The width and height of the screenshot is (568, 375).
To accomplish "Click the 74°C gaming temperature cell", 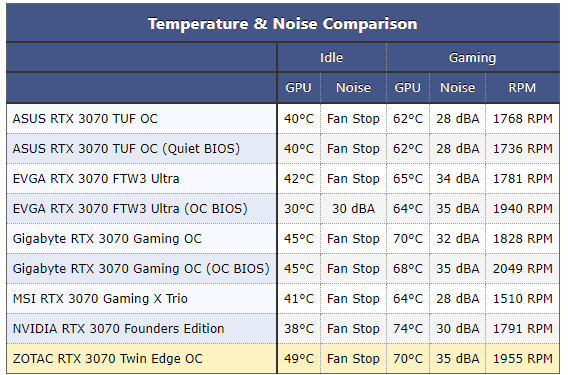I will pos(408,329).
